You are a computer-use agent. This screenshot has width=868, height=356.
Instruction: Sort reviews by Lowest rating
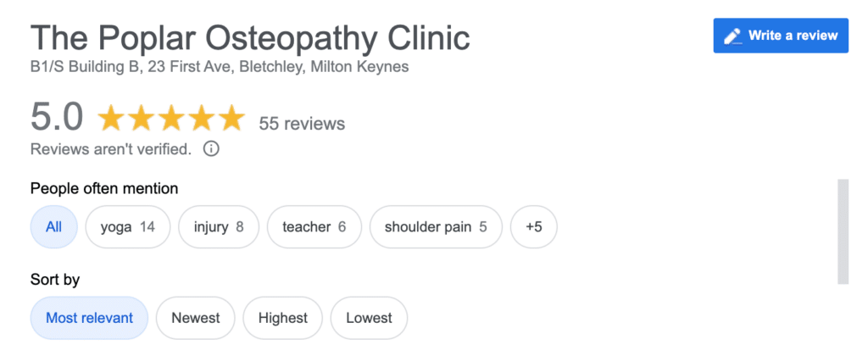pyautogui.click(x=369, y=318)
